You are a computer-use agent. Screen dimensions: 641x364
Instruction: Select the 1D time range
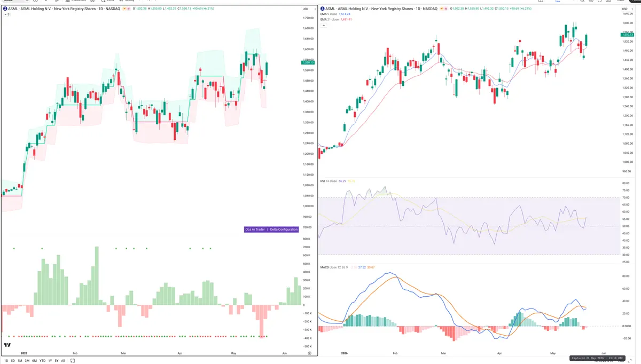point(6,361)
